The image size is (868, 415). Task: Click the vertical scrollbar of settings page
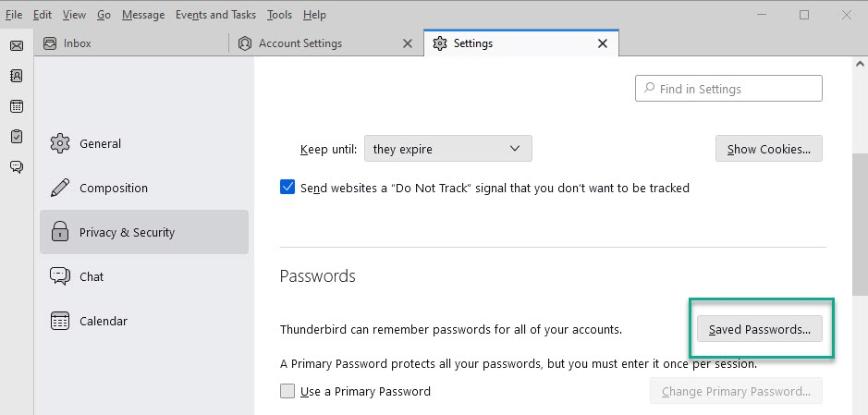point(860,222)
